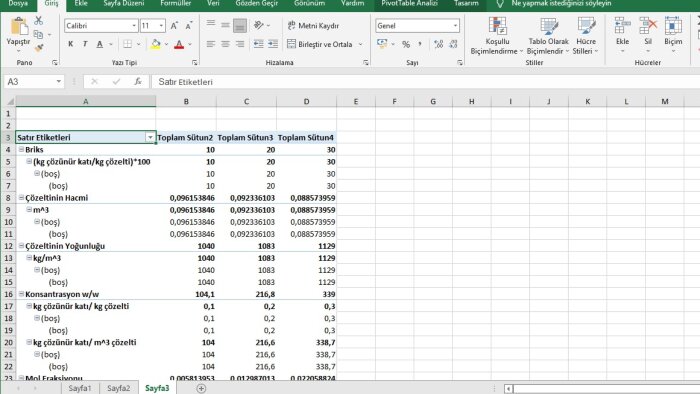Click the Format Painter brush icon
Screen dimensions: 700x394
39,47
